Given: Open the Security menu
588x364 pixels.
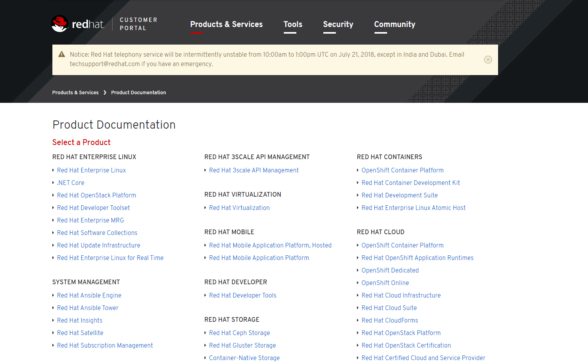Looking at the screenshot, I should tap(338, 24).
